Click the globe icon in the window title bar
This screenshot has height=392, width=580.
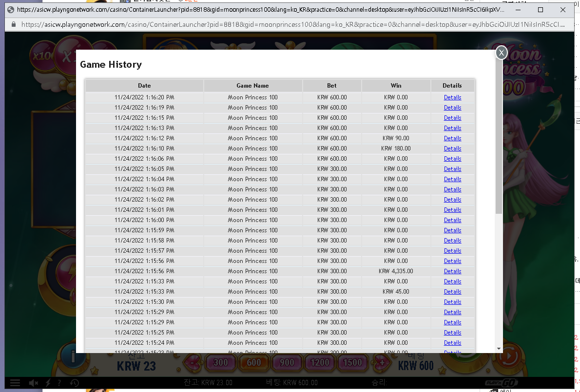10,10
